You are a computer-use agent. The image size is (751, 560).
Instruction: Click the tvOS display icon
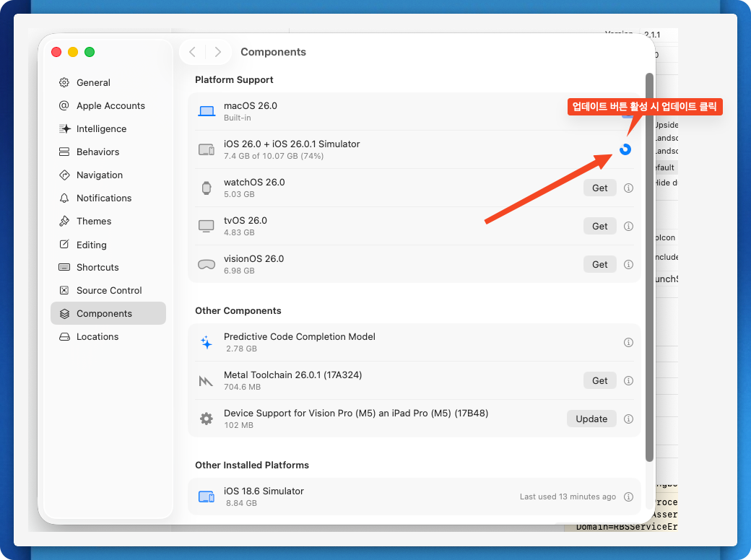pos(207,226)
